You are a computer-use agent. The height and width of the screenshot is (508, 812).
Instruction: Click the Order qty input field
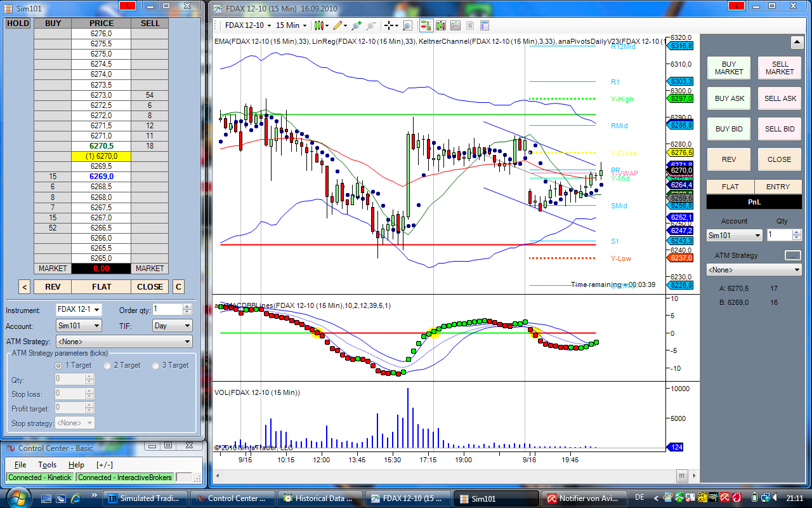(167, 310)
